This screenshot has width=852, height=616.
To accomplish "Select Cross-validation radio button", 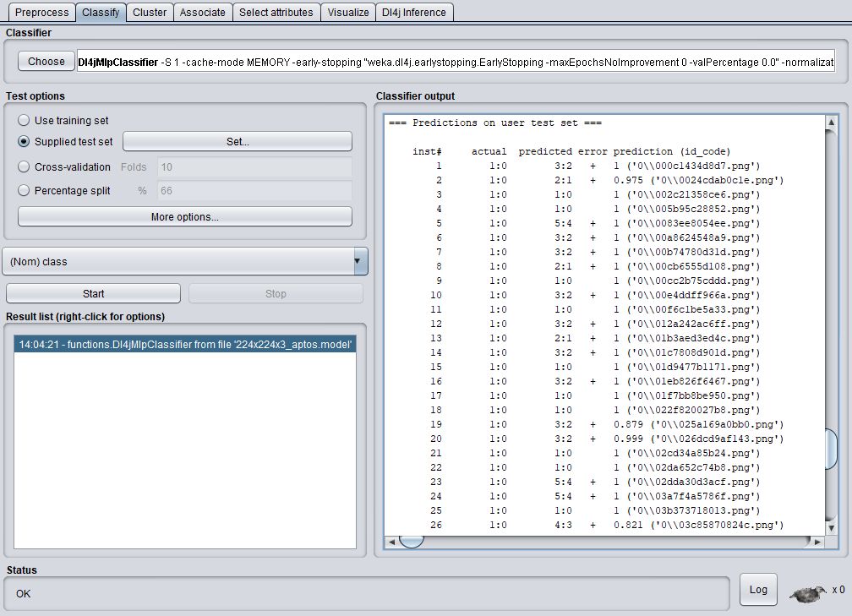I will point(24,166).
